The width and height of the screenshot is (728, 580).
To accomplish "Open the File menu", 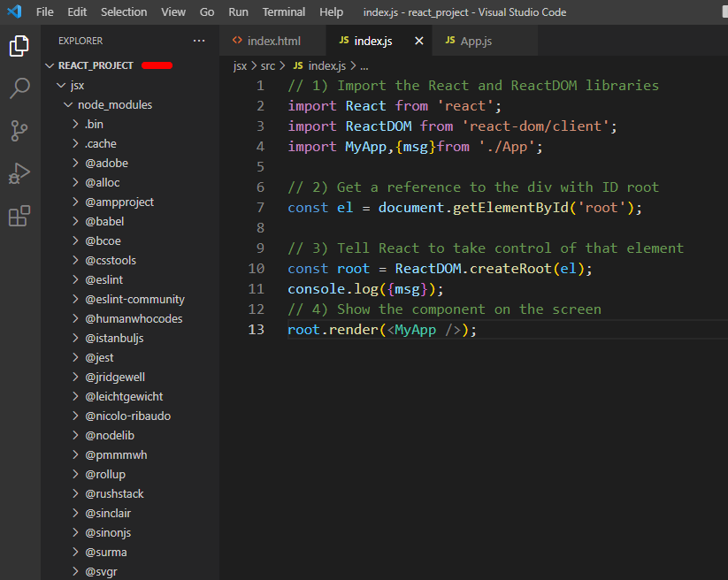I will 45,12.
